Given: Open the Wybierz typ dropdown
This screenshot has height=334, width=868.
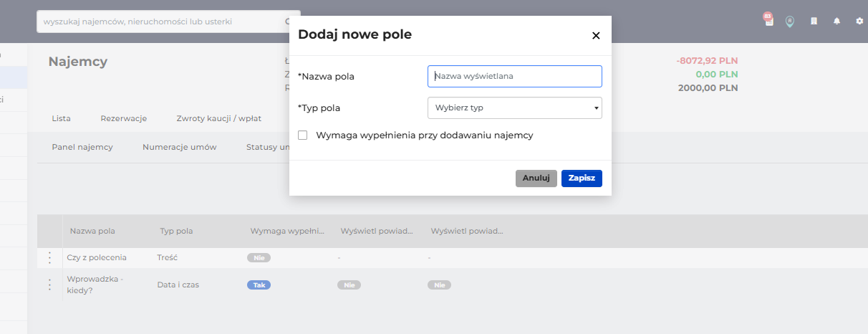Looking at the screenshot, I should tap(514, 108).
